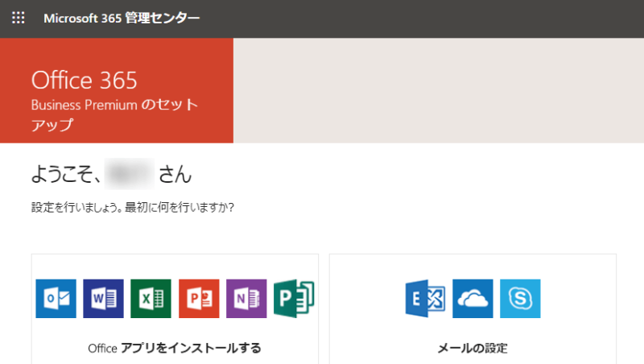Click Business Premium のセットアップ subtitle text
The height and width of the screenshot is (364, 644).
click(x=114, y=114)
